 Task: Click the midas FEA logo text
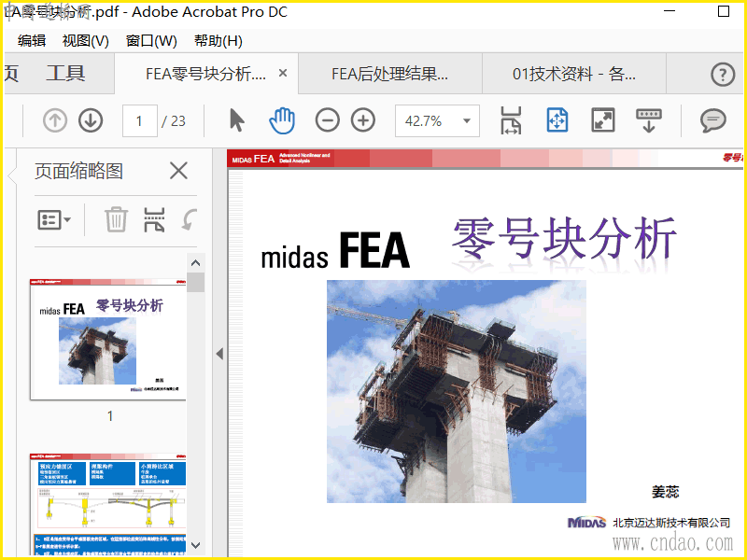coord(335,251)
